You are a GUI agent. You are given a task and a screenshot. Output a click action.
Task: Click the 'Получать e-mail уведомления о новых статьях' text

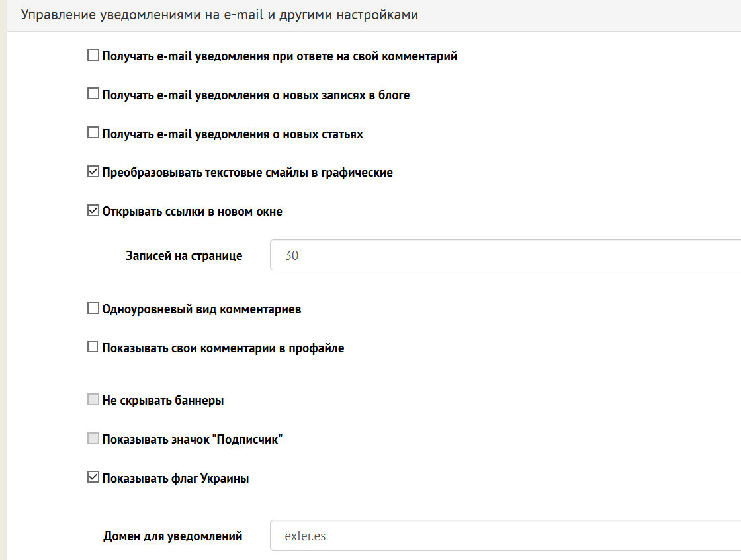(232, 134)
